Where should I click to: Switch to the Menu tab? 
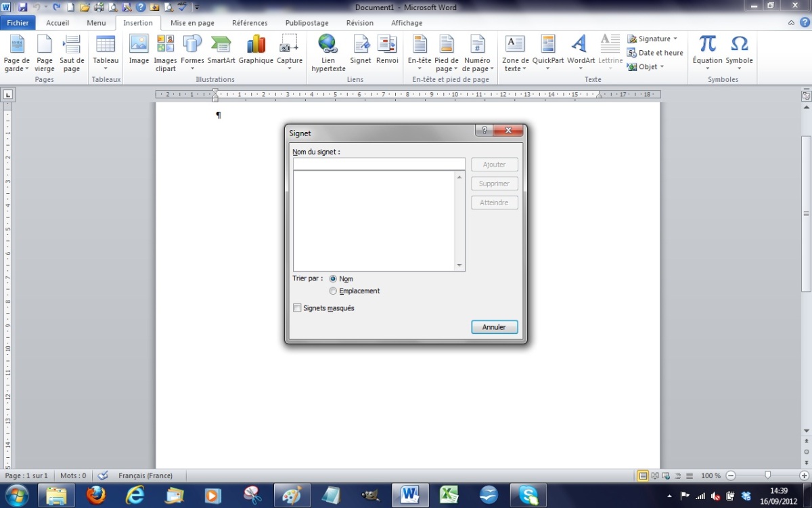pos(96,23)
